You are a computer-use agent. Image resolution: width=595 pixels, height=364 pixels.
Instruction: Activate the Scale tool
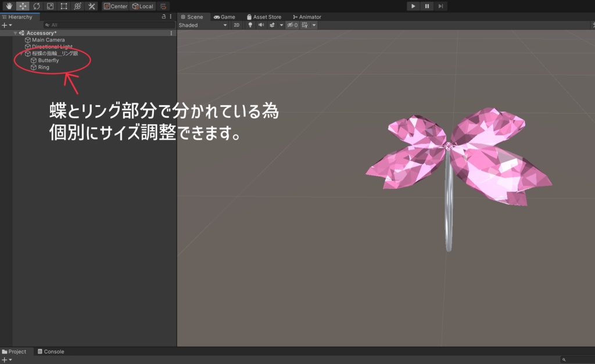coord(51,6)
